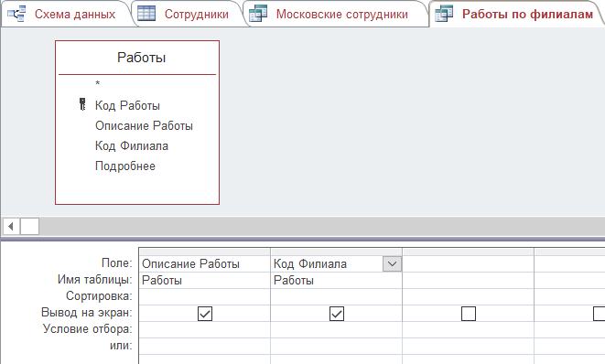Click the или cell for Код Филиала

coord(337,346)
